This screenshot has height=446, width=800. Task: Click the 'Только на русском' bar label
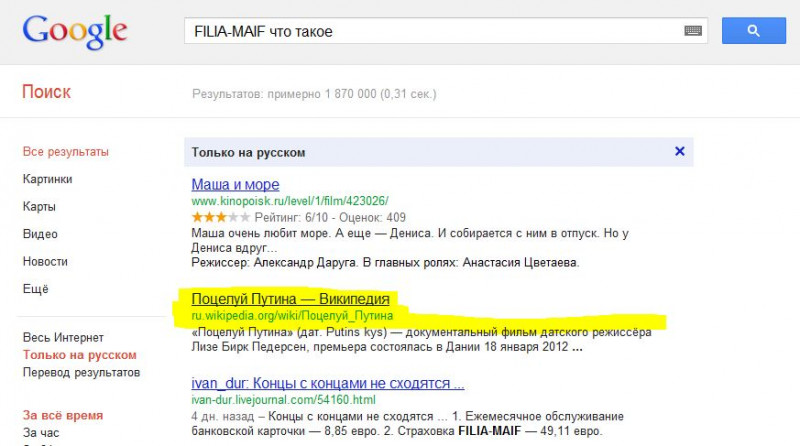click(x=248, y=152)
